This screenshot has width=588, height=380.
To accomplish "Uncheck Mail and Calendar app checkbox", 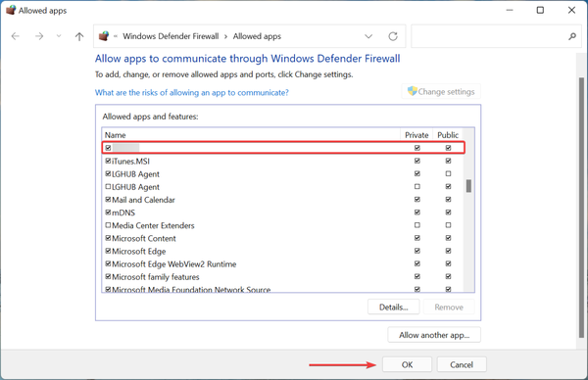I will tap(108, 200).
